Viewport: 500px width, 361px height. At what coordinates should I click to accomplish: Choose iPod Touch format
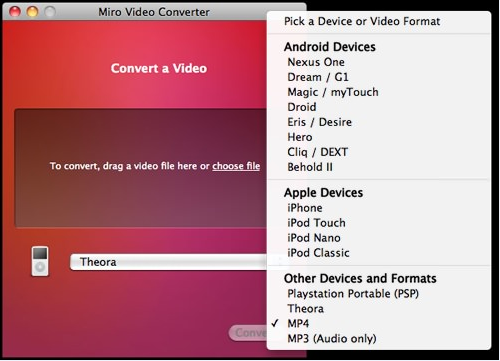379,223
